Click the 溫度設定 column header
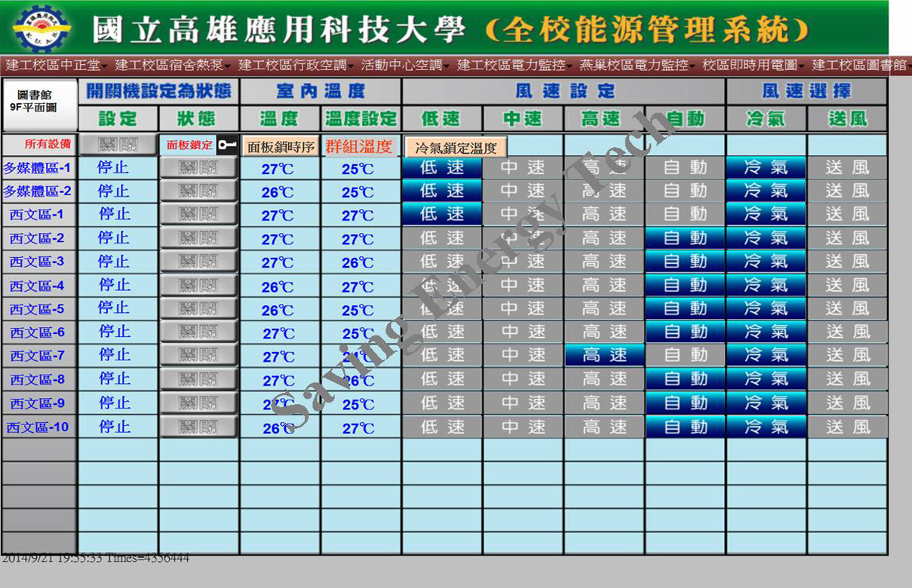Viewport: 912px width, 588px height. [361, 118]
